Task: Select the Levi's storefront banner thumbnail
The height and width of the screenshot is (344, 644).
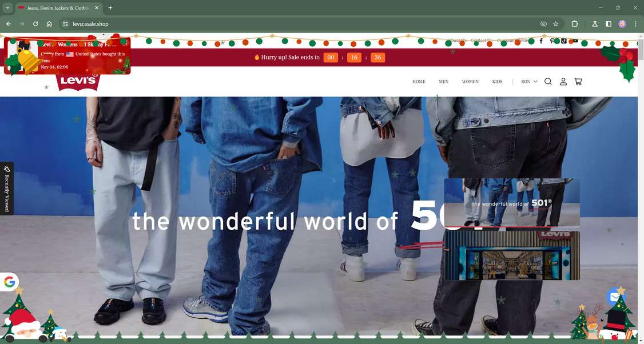Action: click(512, 255)
